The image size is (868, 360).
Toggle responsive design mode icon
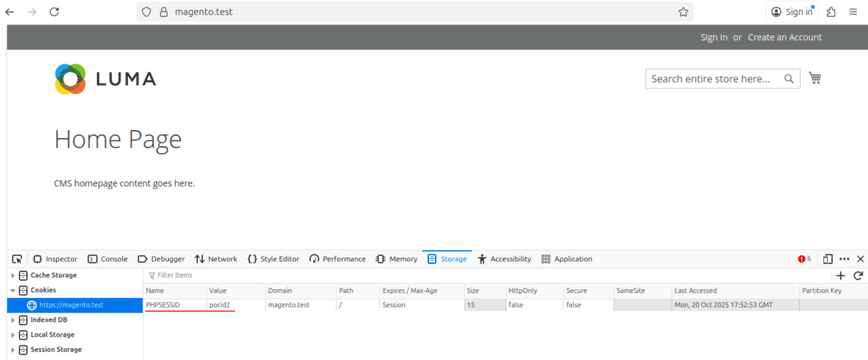pos(828,259)
